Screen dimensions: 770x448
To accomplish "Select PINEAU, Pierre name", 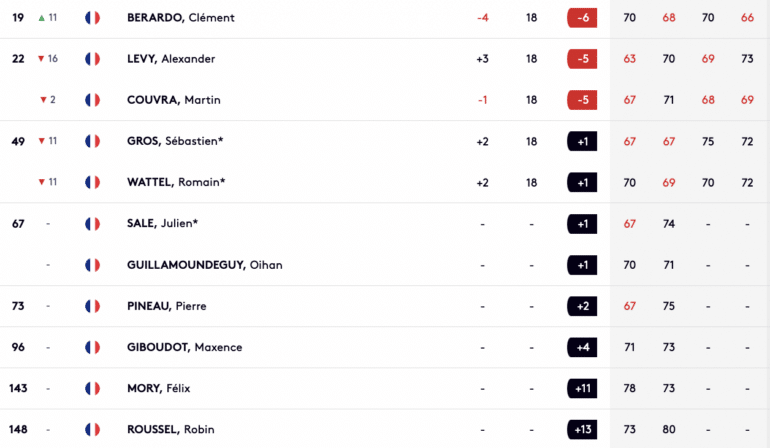I will coord(166,306).
